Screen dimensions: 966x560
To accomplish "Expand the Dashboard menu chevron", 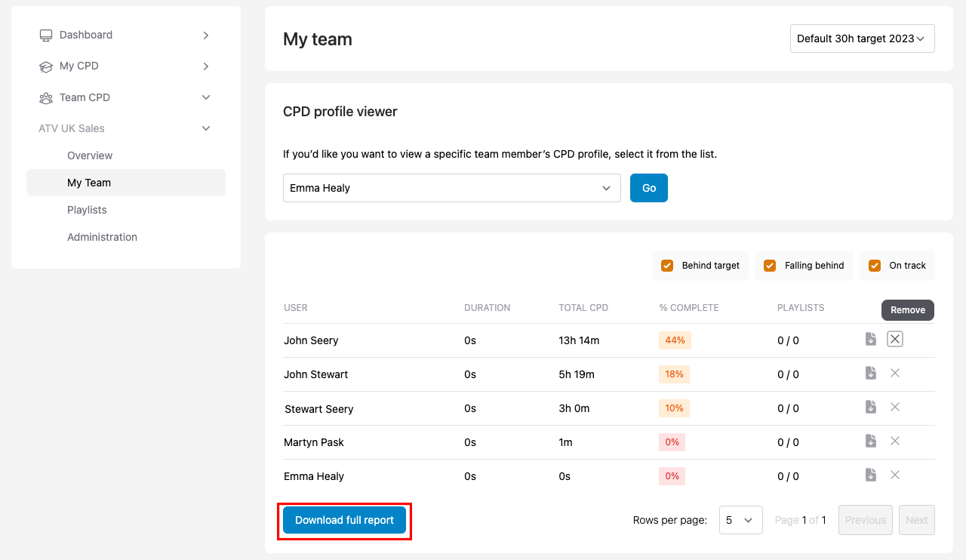I will 206,35.
